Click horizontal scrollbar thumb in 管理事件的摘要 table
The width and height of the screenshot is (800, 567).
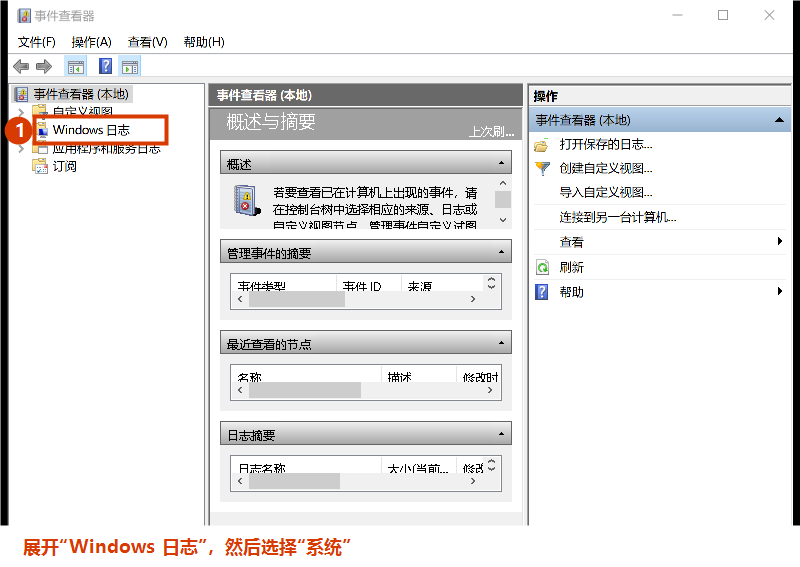click(297, 299)
